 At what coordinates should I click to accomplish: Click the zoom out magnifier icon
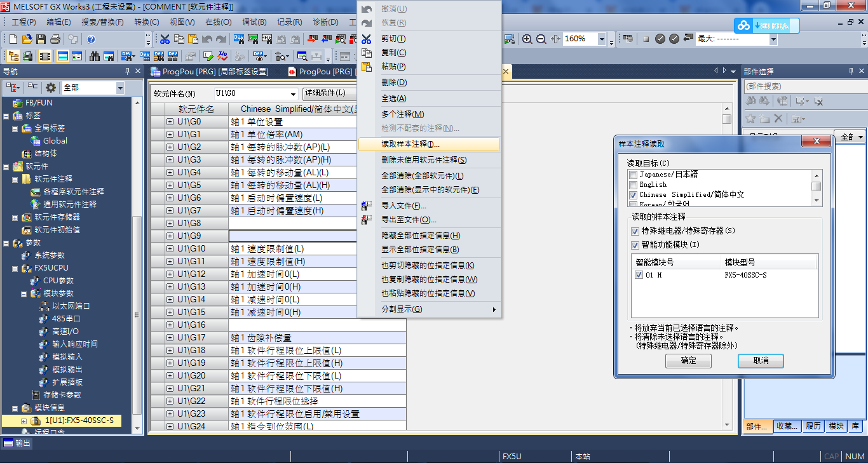(x=541, y=39)
